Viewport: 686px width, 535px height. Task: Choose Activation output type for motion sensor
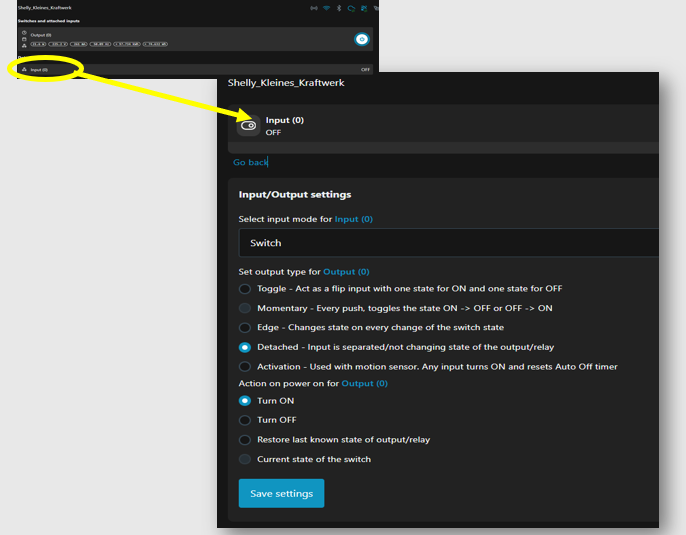pos(245,367)
